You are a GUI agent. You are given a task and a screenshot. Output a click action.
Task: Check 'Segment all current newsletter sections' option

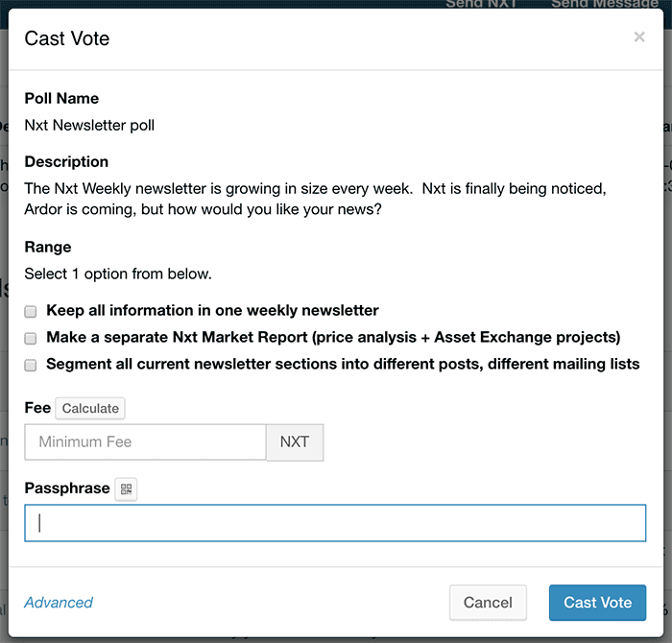coord(31,365)
